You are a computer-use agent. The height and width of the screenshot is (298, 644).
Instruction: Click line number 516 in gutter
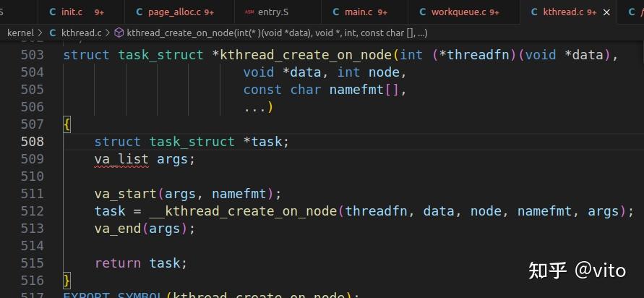point(32,281)
